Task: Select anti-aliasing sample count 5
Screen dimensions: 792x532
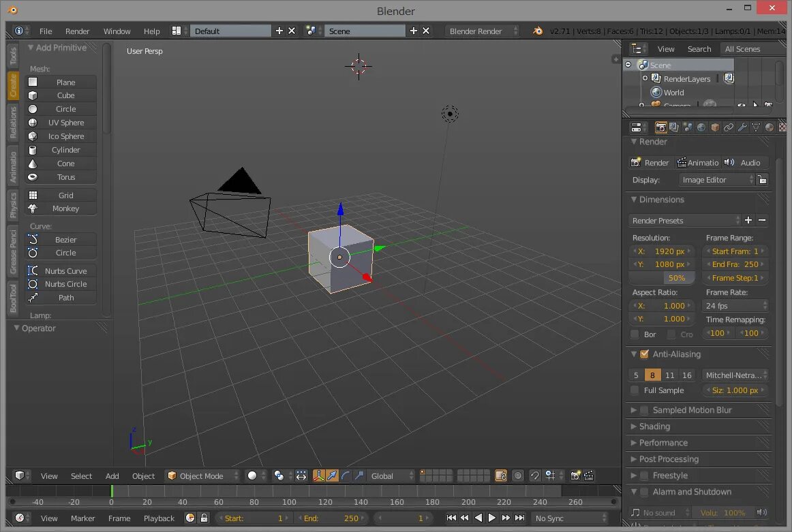Action: pyautogui.click(x=636, y=375)
